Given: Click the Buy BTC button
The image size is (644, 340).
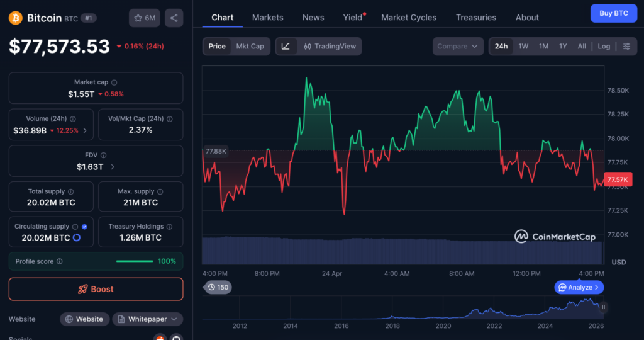Looking at the screenshot, I should coord(613,13).
